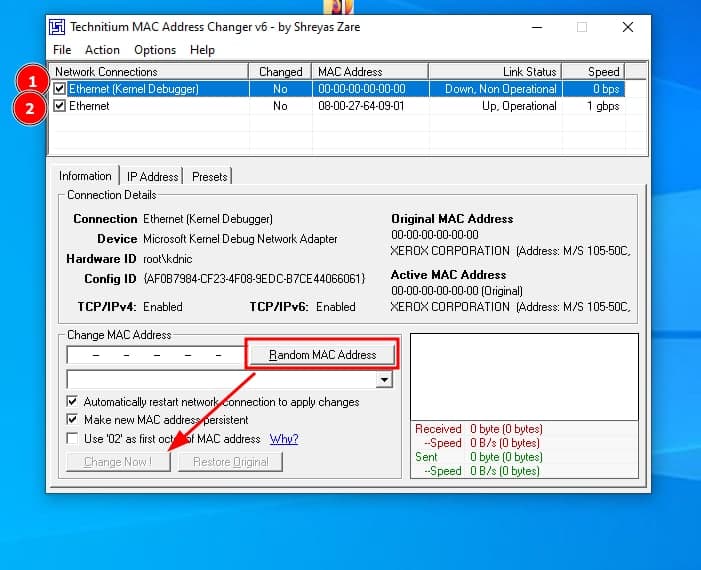
Task: Open the File menu
Action: pos(62,50)
